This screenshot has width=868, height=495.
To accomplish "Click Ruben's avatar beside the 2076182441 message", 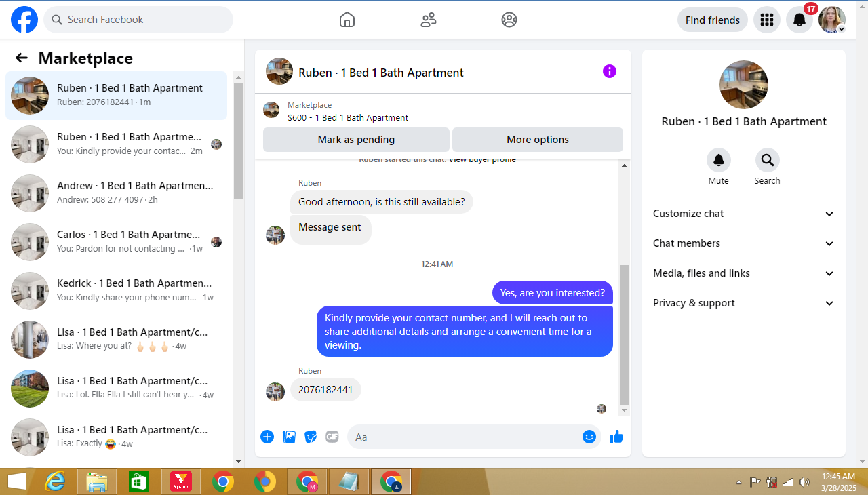I will [275, 392].
